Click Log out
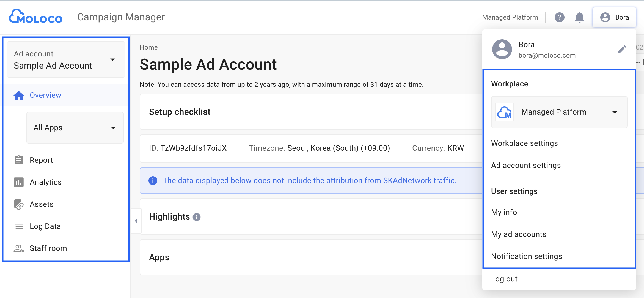The image size is (644, 298). click(x=504, y=279)
